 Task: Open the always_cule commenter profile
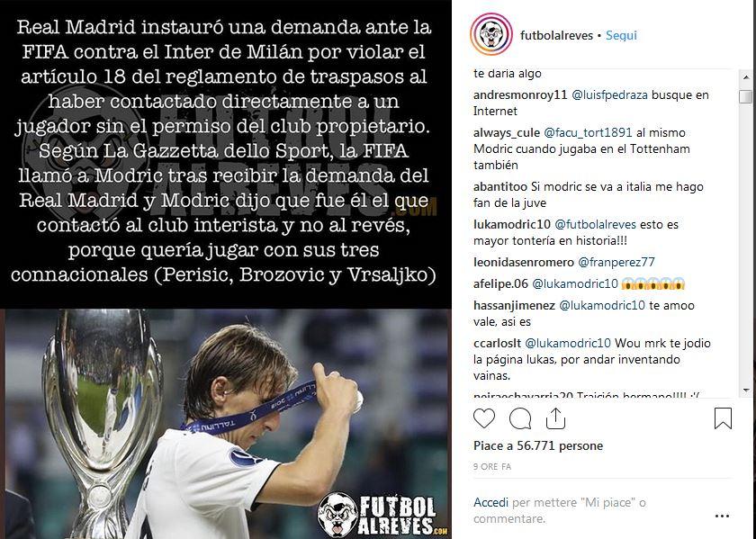(x=507, y=132)
